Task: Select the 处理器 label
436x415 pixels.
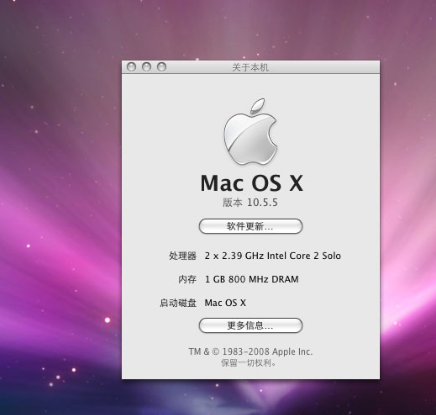Action: click(183, 256)
